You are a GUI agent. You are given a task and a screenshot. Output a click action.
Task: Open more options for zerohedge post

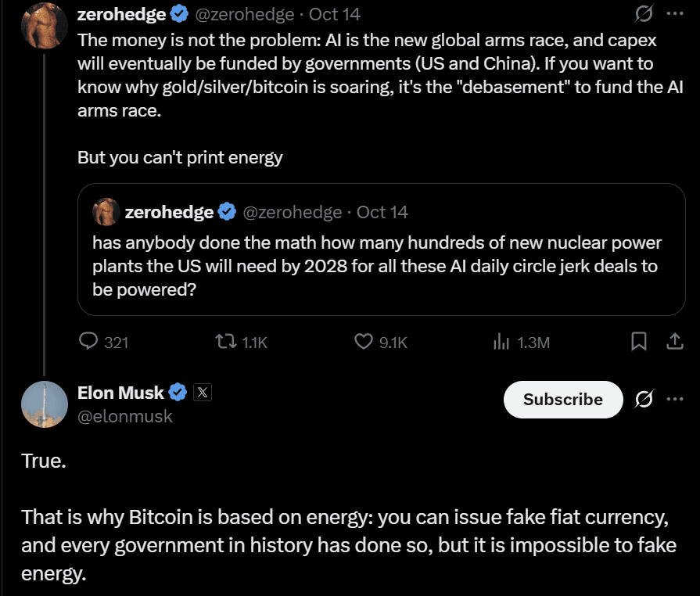pyautogui.click(x=674, y=14)
